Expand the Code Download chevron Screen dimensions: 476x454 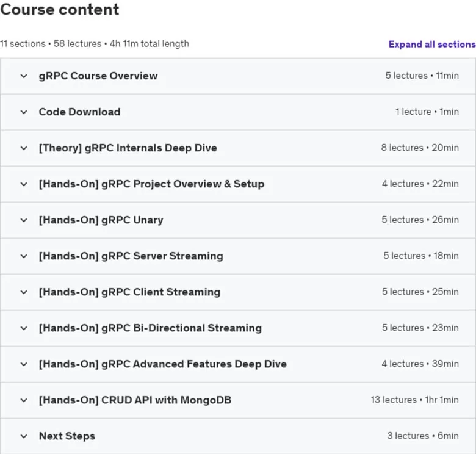pyautogui.click(x=24, y=112)
